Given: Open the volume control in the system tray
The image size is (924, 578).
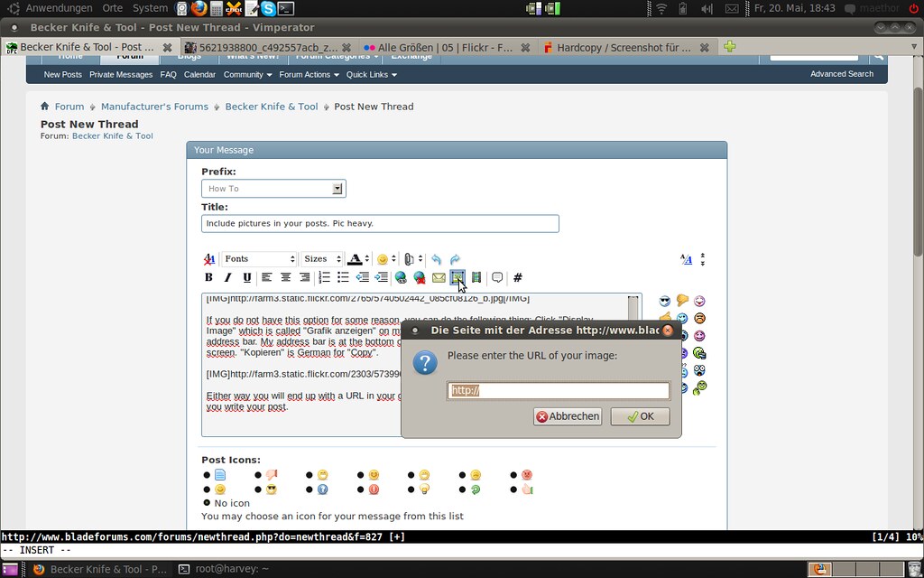Looking at the screenshot, I should tap(706, 8).
